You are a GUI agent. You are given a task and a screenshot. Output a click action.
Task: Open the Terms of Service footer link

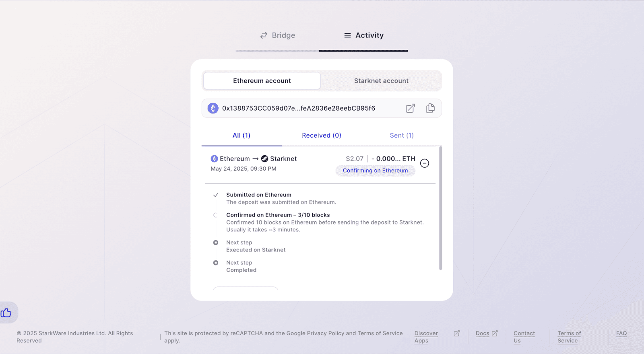point(569,337)
